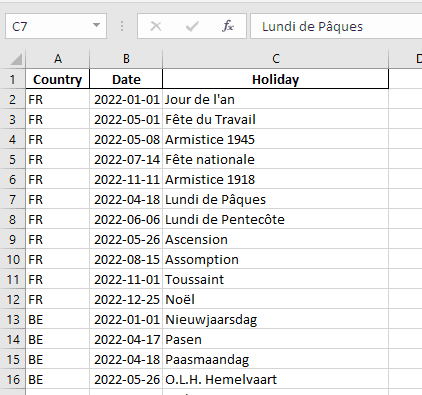Select cell containing Nieuwjaarsdag
The image size is (422, 395).
[276, 319]
